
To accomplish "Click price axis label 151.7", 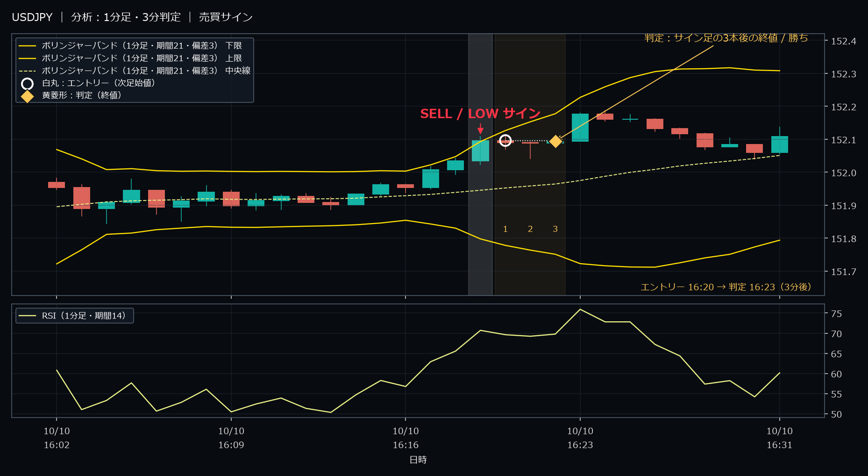I will 844,272.
